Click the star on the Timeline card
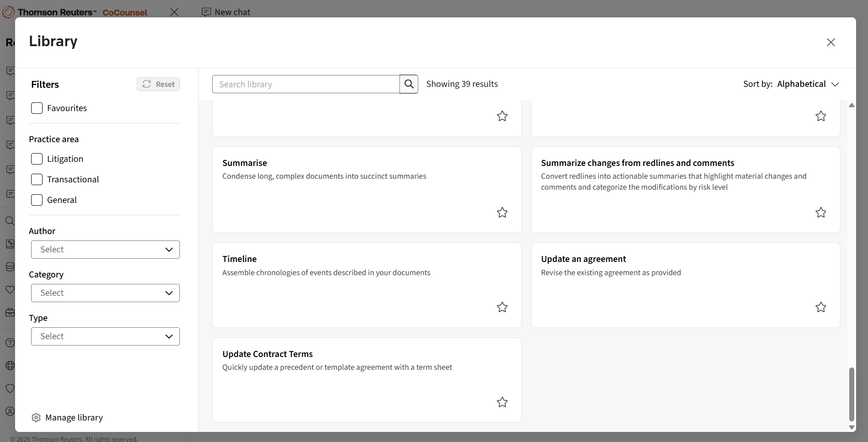The height and width of the screenshot is (442, 868). click(502, 307)
